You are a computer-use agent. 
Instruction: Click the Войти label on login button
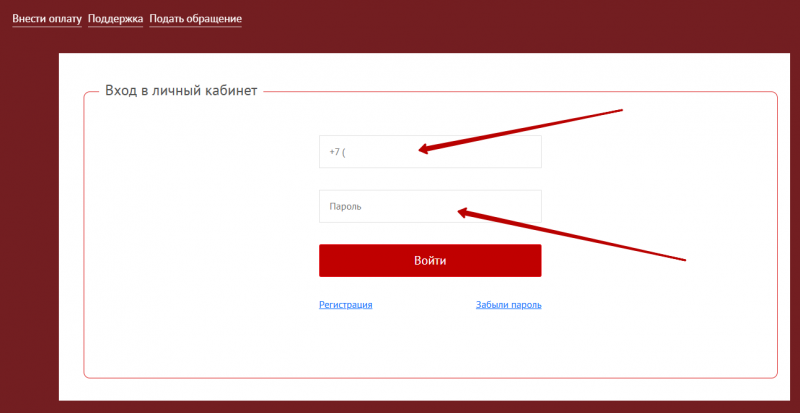click(430, 260)
